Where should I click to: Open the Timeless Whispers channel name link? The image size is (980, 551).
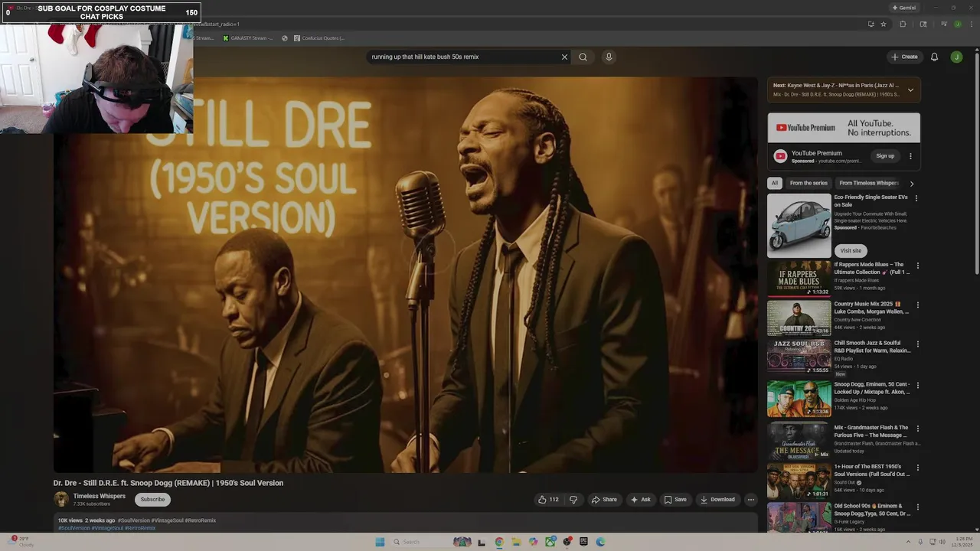[99, 496]
